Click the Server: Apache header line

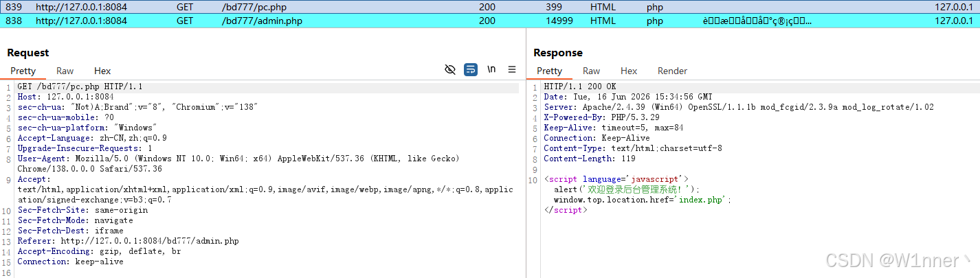pos(739,108)
